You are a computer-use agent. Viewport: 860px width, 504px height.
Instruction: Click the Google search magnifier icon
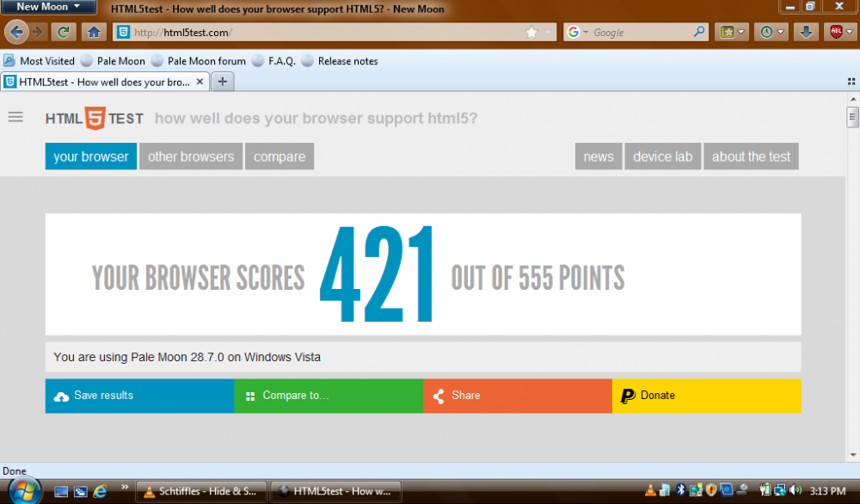[699, 31]
